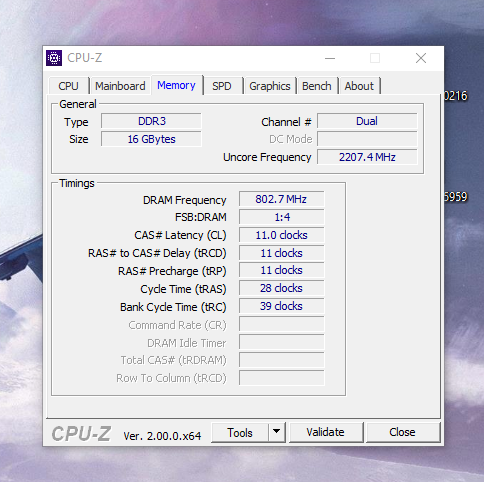The image size is (484, 482).
Task: Click the tRAS value 28 clocks
Action: coord(281,288)
